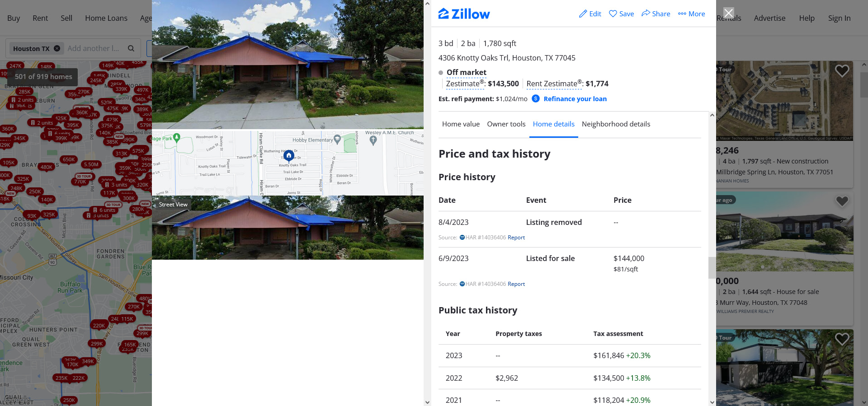
Task: Click Hobby Elementary map marker
Action: (337, 140)
